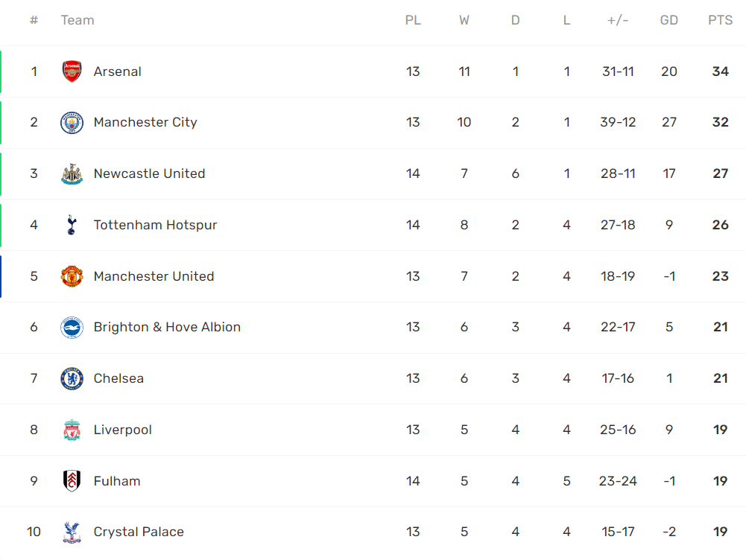
Task: Click the Manchester United club crest
Action: 72,276
